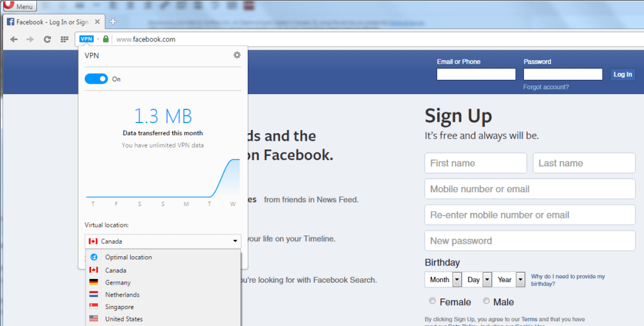Open the birthday Month dropdown
Viewport: 644px width, 326px height.
pos(443,280)
